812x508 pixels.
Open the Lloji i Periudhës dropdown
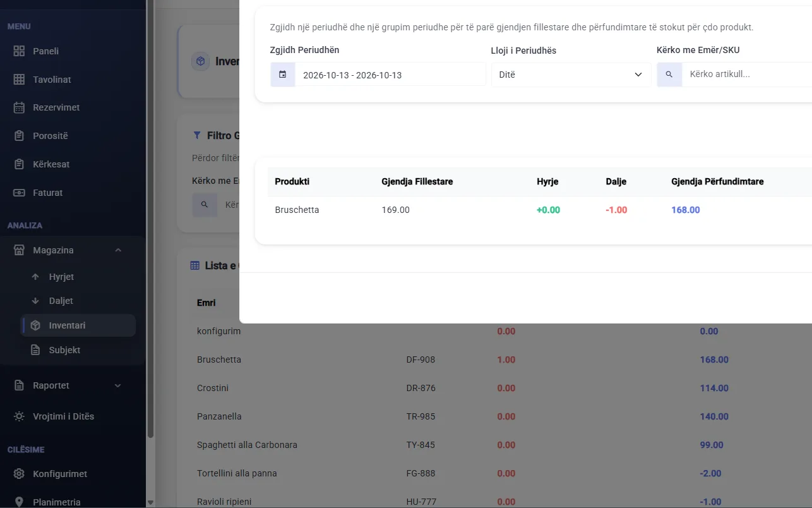point(571,75)
